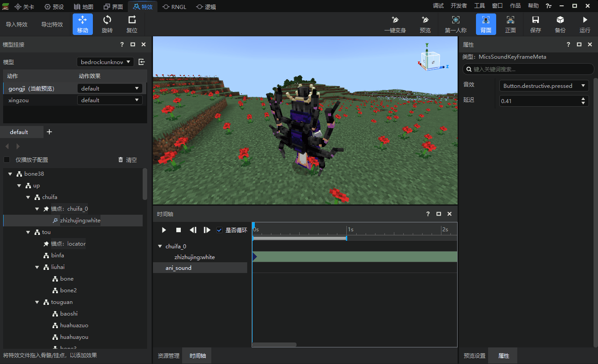Click export icon beside model dropdown

(x=141, y=62)
